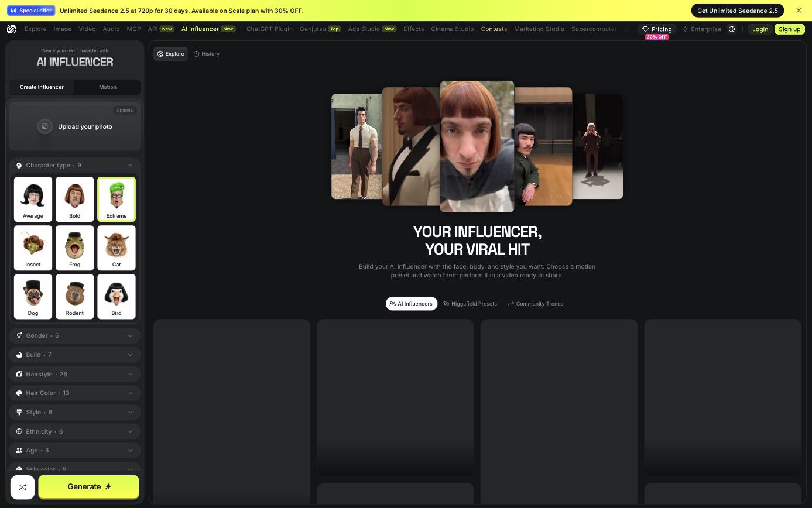
Task: Open the History tab
Action: (206, 54)
